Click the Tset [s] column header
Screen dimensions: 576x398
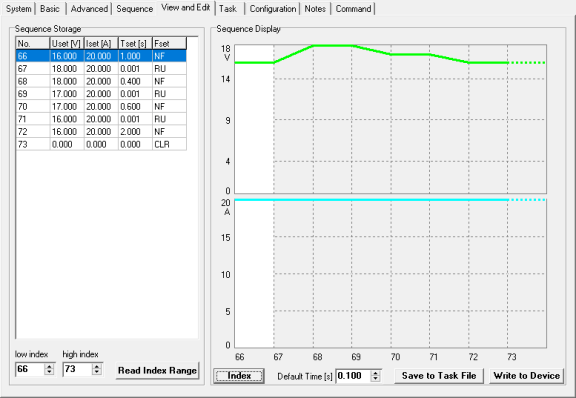coord(135,43)
